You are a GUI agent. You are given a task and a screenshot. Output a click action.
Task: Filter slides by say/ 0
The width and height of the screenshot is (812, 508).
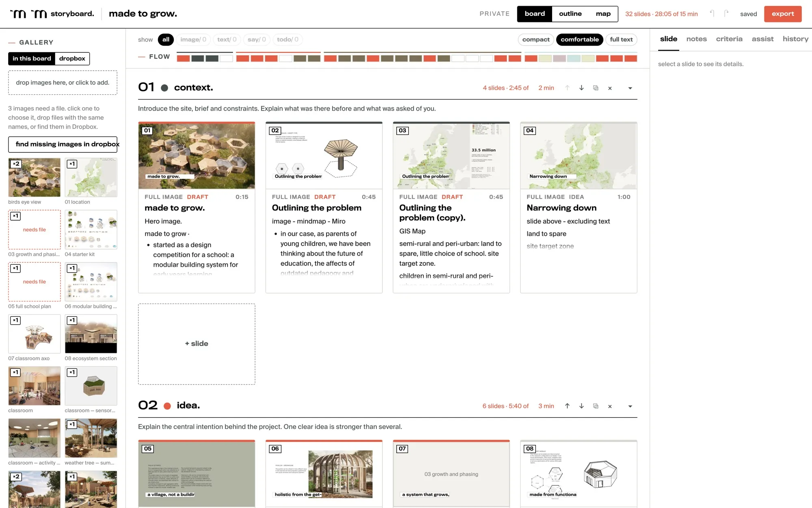click(x=257, y=39)
